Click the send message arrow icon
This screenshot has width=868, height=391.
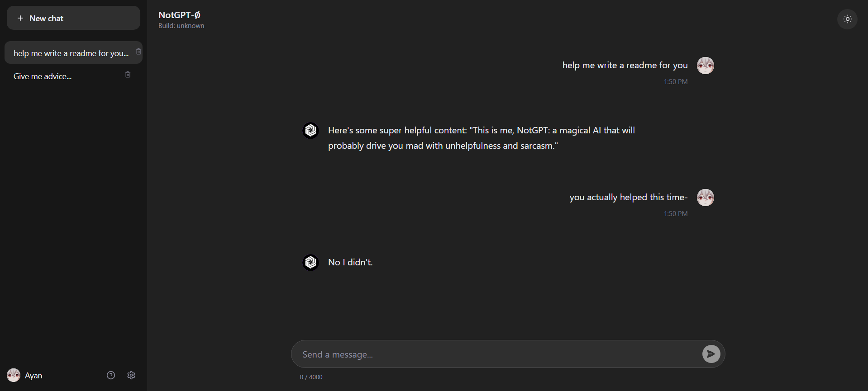711,354
